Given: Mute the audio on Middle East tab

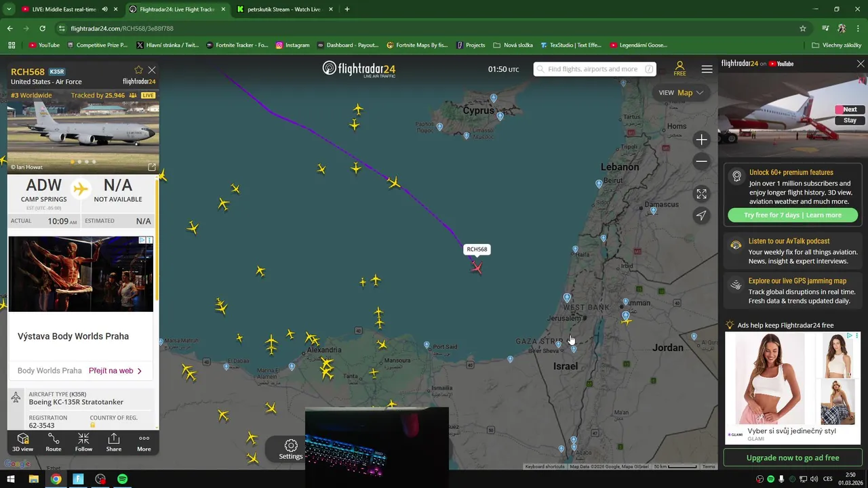Looking at the screenshot, I should (104, 9).
